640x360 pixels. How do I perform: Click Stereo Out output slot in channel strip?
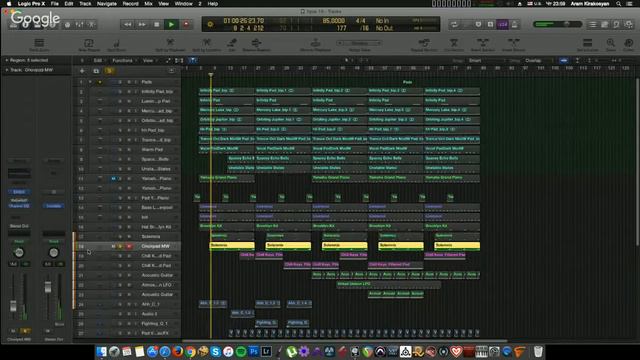(19, 226)
